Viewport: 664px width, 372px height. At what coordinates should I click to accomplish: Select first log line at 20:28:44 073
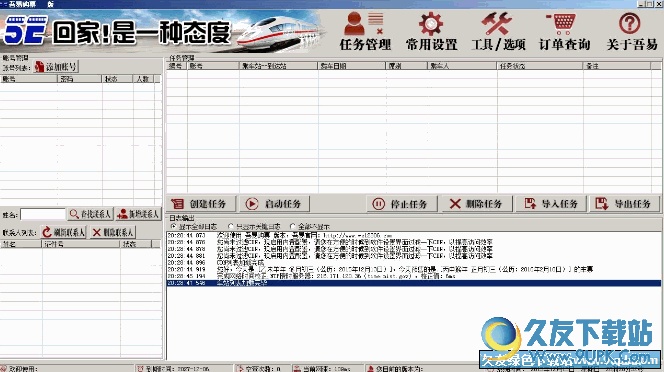click(414, 235)
